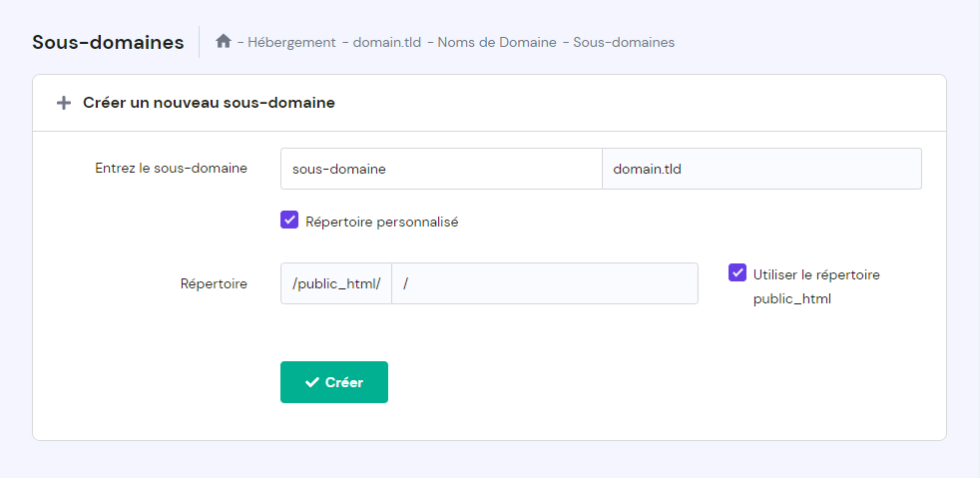This screenshot has width=980, height=478.
Task: Collapse the Créer un nouveau sous-domaine section header
Action: pyautogui.click(x=209, y=103)
